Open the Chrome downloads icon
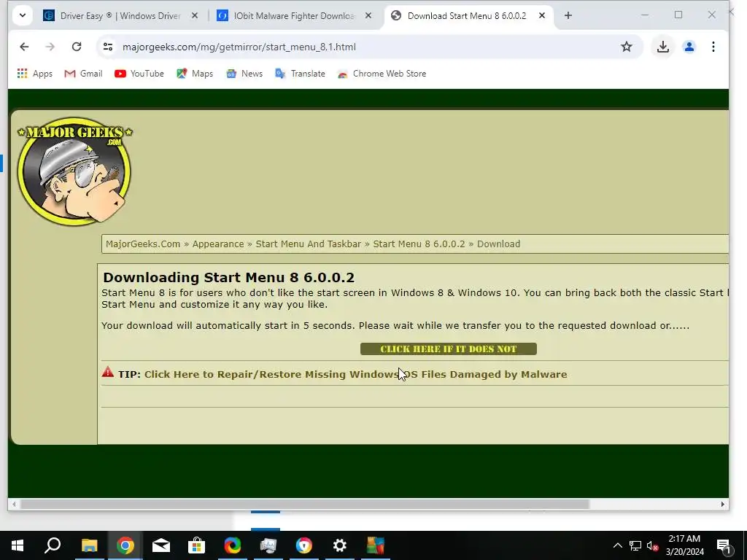 tap(662, 47)
